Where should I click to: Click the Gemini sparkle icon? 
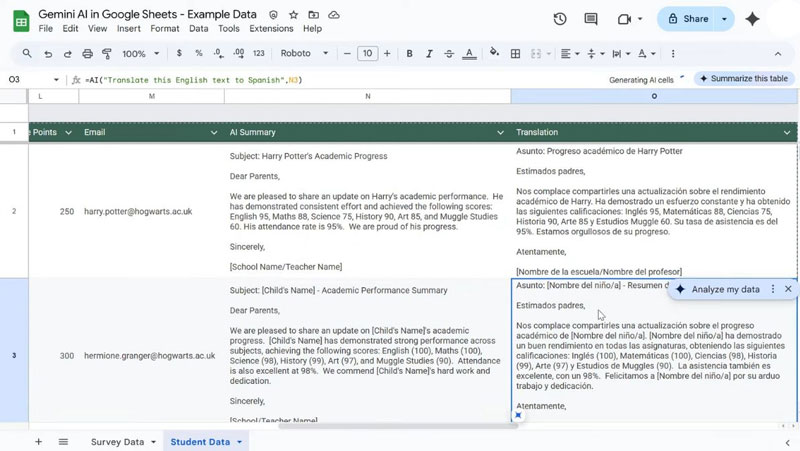tap(752, 19)
